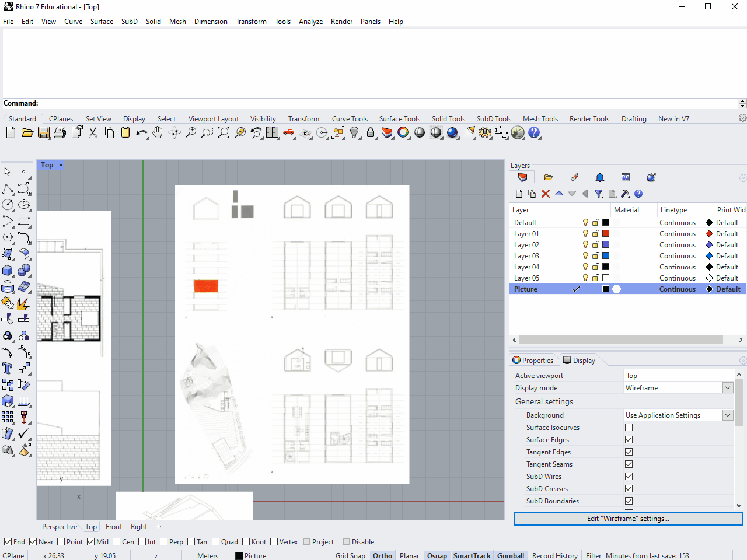This screenshot has width=747, height=560.
Task: Toggle Gumball in the status bar
Action: [x=511, y=556]
